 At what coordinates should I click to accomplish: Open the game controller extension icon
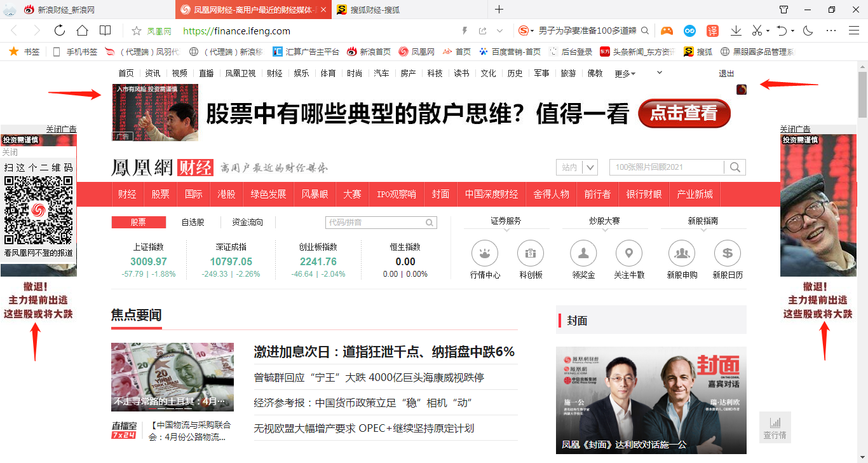(667, 31)
